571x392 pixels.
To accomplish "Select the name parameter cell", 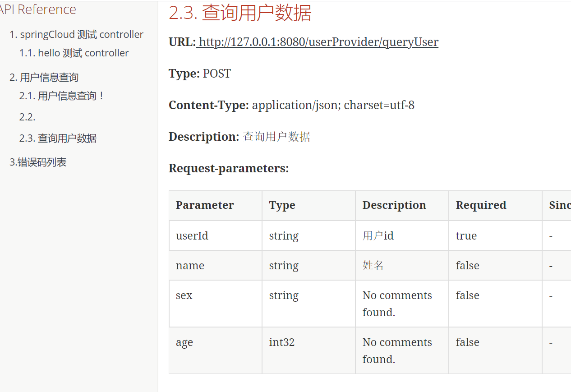I will tap(190, 266).
